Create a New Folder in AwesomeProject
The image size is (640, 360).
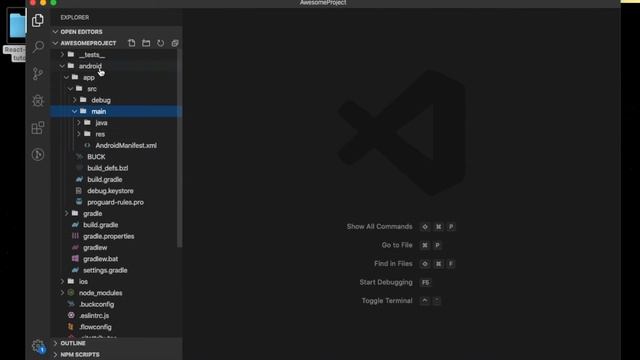146,43
